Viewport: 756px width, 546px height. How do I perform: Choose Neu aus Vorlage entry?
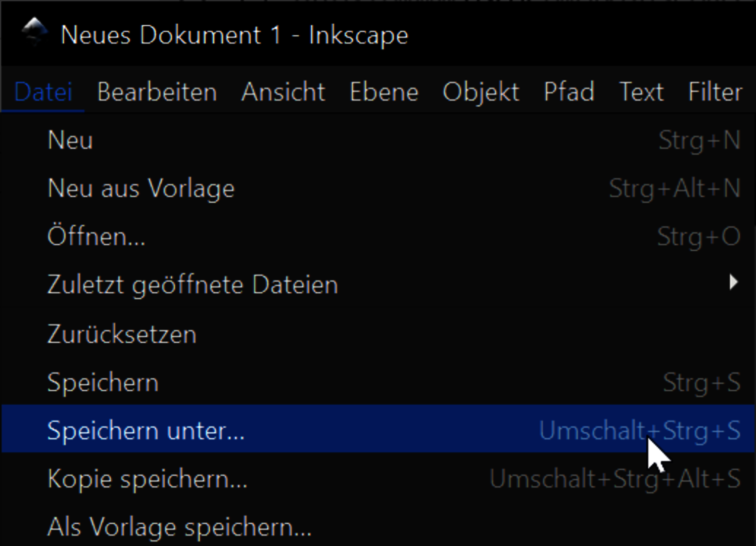coord(141,189)
